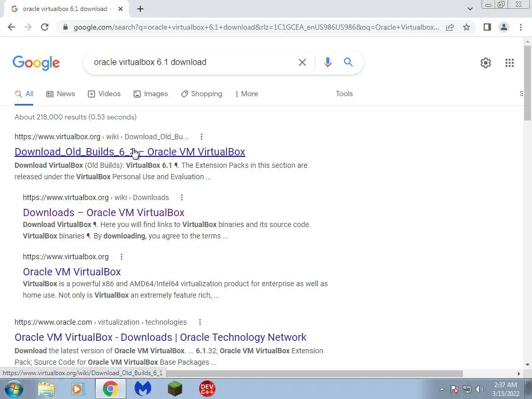This screenshot has width=532, height=399.
Task: Go to Google homepage via logo
Action: (x=36, y=63)
